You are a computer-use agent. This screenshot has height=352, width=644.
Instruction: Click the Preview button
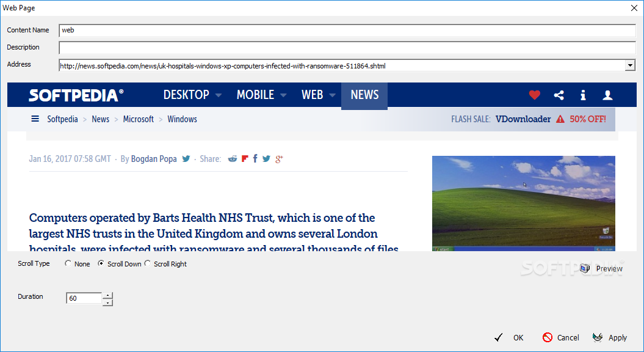602,268
